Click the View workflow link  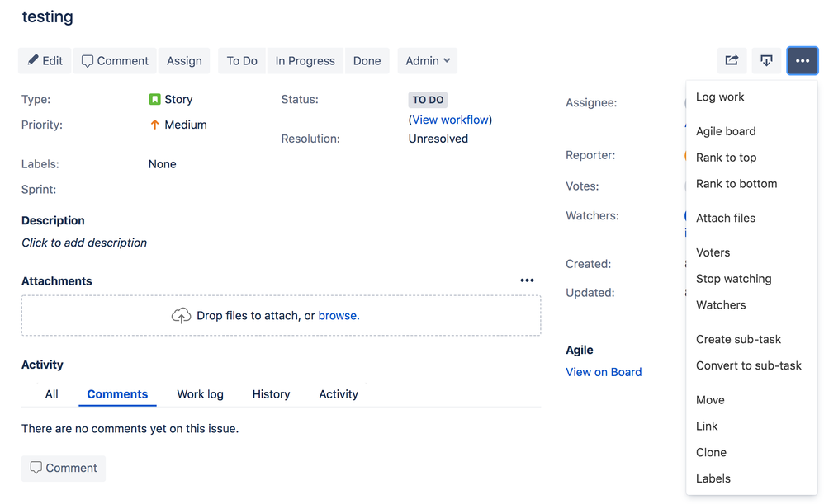(x=450, y=119)
